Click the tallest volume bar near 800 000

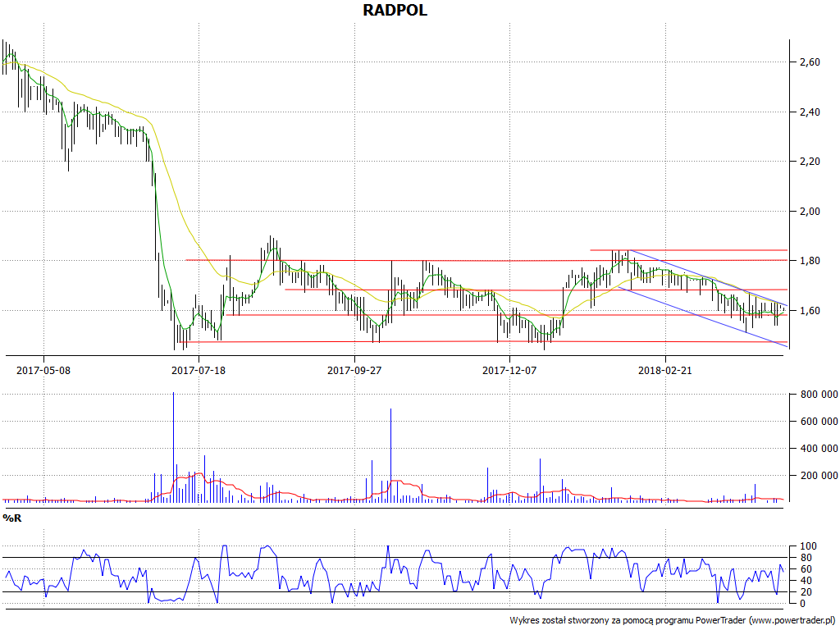[x=174, y=447]
